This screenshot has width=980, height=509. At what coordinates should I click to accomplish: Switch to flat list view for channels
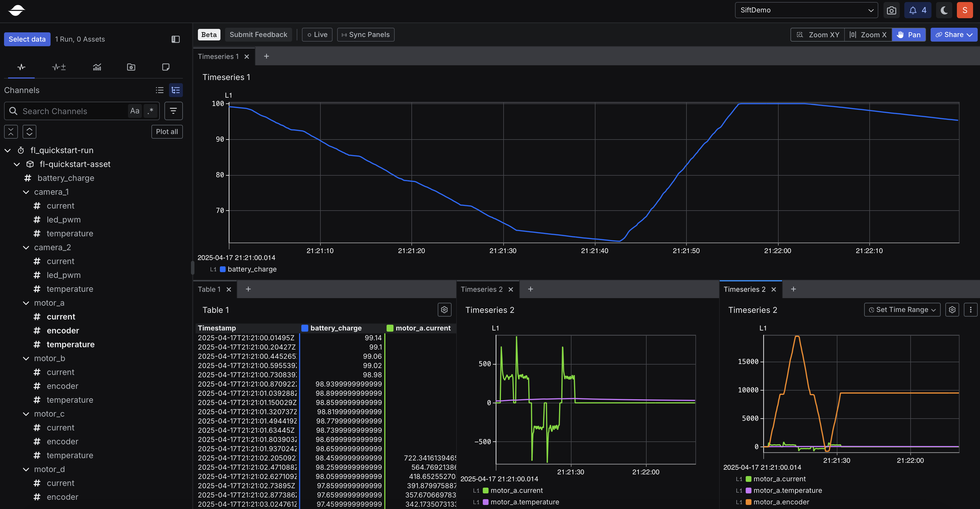coord(159,90)
